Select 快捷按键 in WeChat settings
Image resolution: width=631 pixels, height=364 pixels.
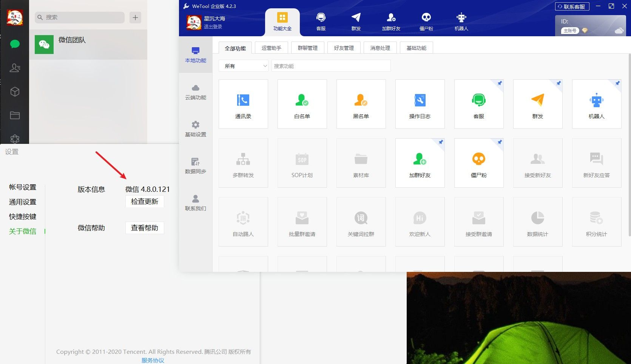coord(23,217)
